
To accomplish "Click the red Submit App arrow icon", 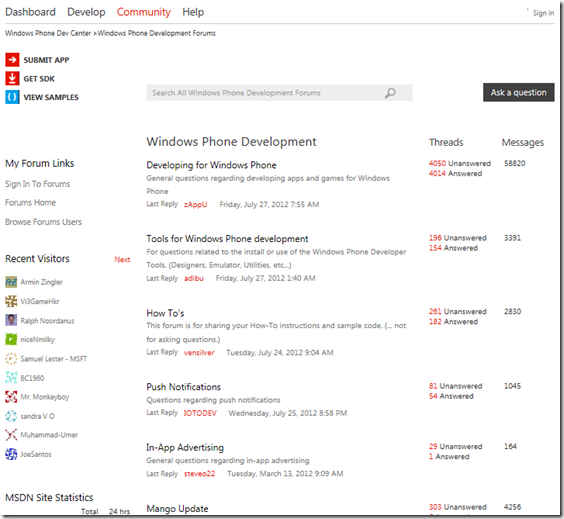I will pyautogui.click(x=12, y=60).
